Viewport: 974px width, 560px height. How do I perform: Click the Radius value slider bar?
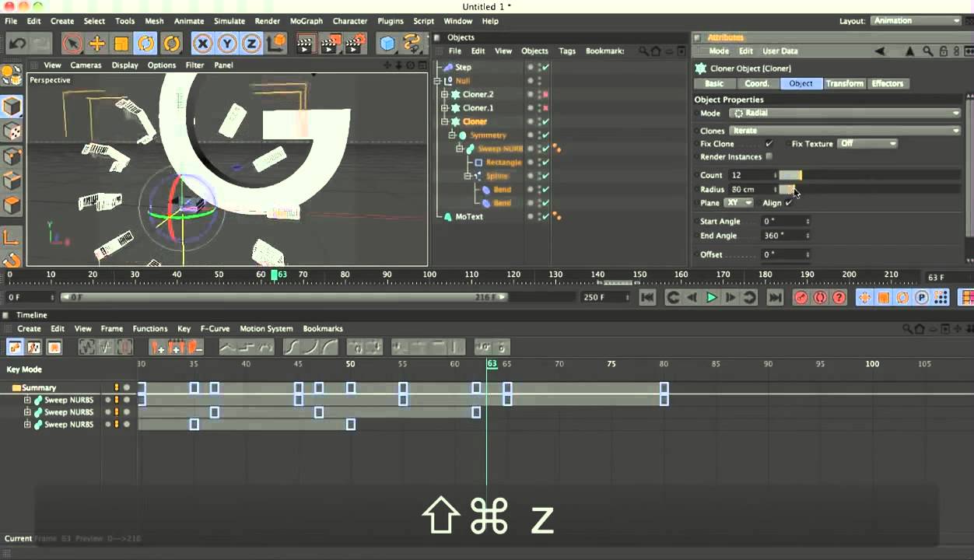tap(871, 190)
